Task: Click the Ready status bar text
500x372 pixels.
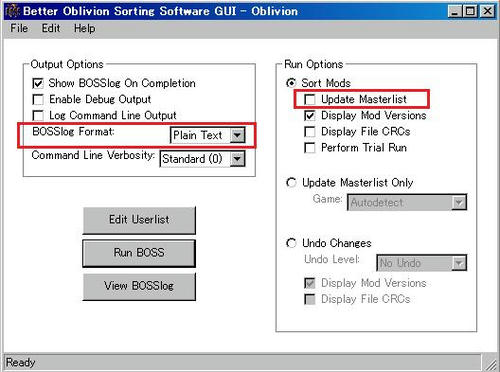Action: 21,362
